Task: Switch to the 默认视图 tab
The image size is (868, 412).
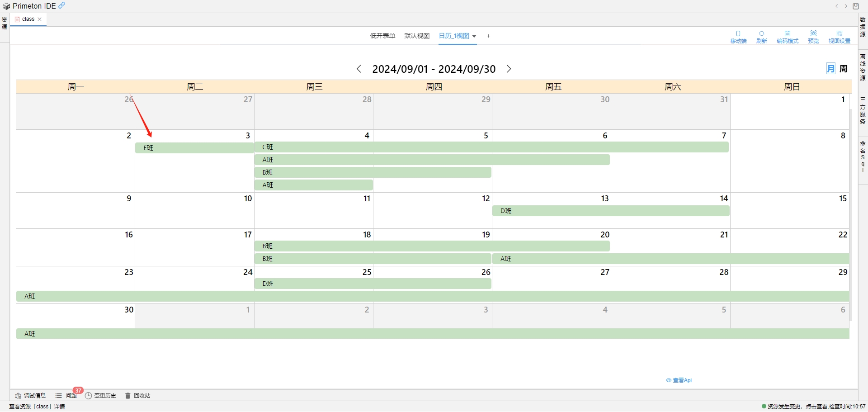Action: pos(416,36)
